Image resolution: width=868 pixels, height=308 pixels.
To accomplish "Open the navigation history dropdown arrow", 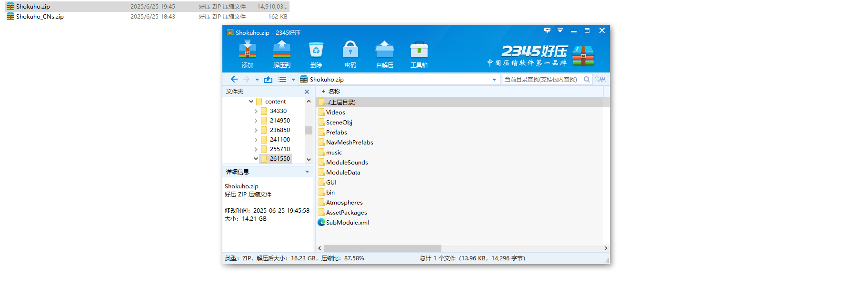I will point(257,80).
